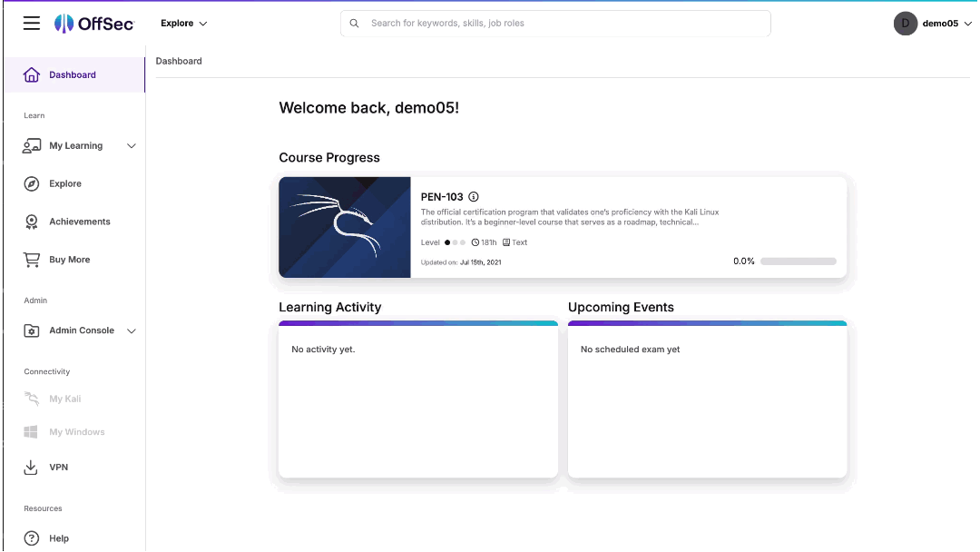Click the PEN-103 course description text
Viewport: 980px width, 552px height.
[x=569, y=217]
